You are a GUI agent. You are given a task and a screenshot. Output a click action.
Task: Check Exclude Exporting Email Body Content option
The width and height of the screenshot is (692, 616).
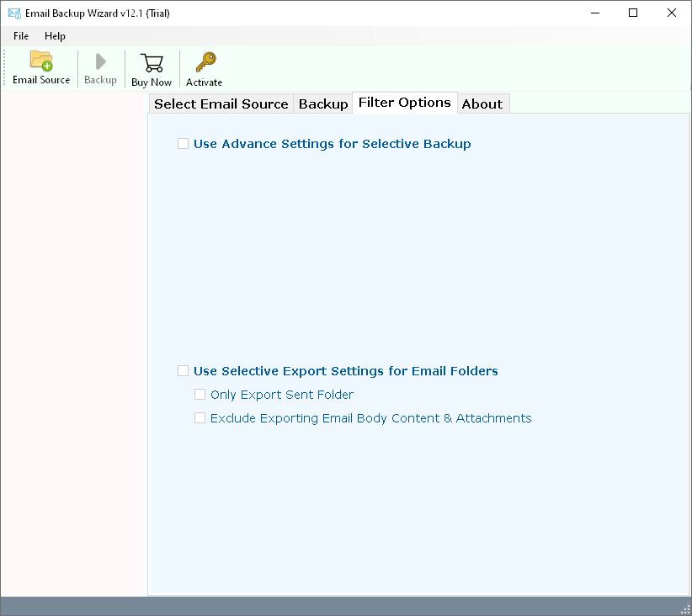[200, 417]
